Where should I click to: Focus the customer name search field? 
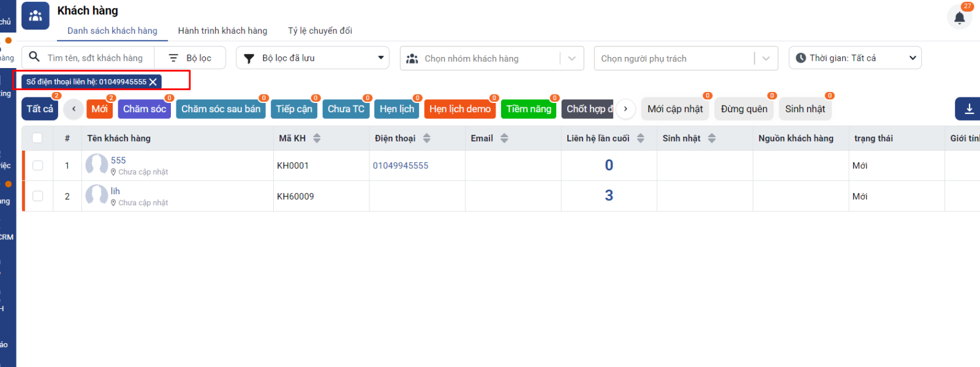97,58
